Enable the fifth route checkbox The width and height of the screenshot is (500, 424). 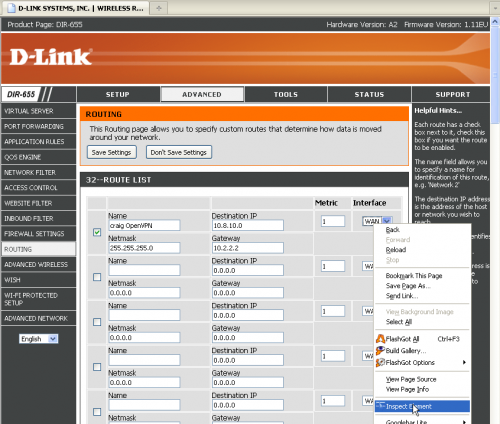(x=97, y=412)
